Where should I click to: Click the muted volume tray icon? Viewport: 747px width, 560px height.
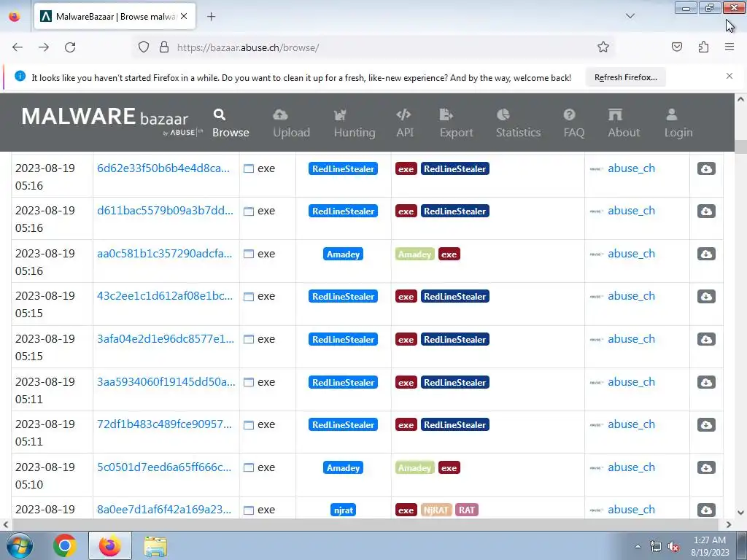tap(673, 547)
